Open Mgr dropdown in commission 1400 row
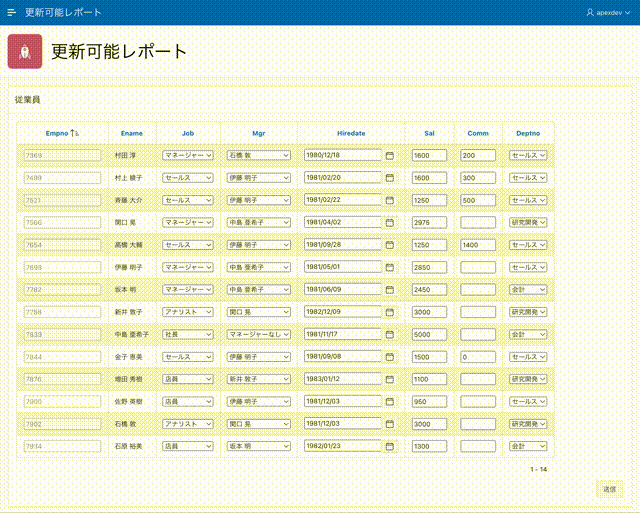Viewport: 640px width, 513px height. [259, 245]
